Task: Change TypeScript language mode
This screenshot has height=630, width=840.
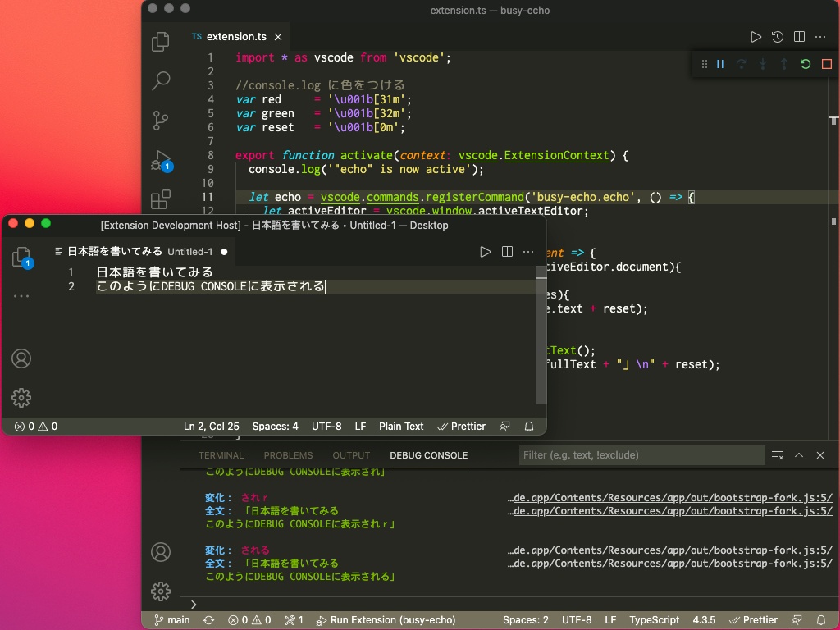Action: [654, 620]
